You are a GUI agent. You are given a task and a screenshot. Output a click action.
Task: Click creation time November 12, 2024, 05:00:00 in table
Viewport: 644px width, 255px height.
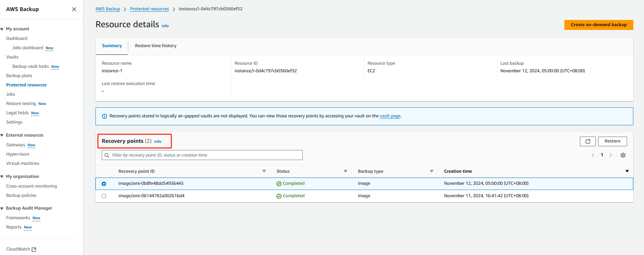[x=486, y=183]
